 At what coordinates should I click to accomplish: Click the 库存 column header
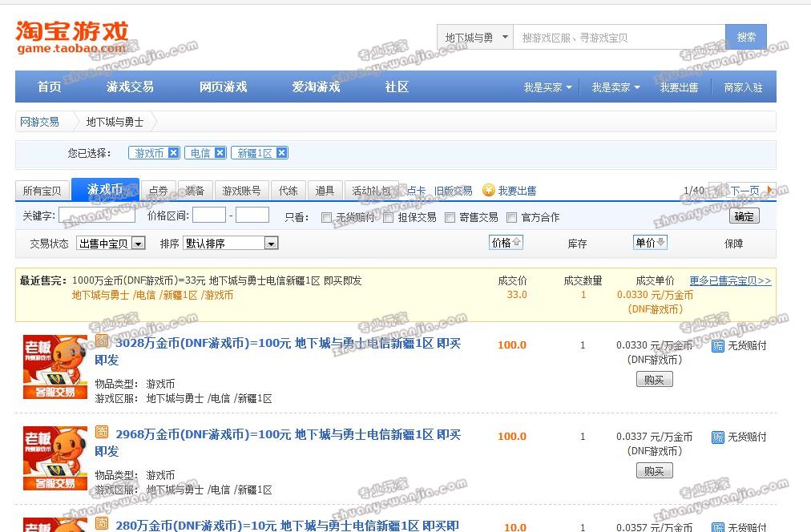(577, 244)
